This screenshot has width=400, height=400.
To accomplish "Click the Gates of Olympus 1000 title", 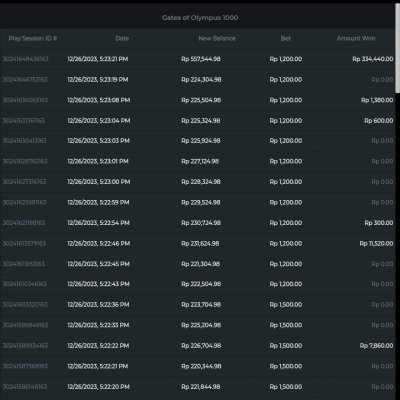I will pos(200,18).
